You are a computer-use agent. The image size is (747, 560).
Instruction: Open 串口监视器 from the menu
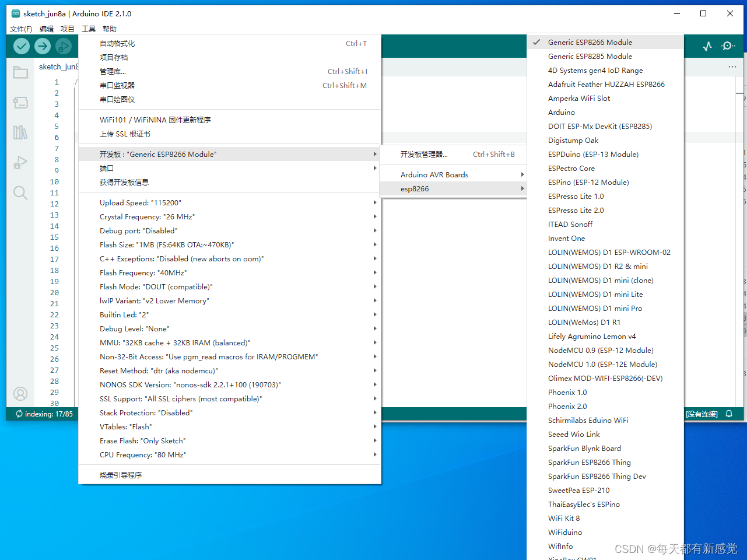(x=230, y=85)
